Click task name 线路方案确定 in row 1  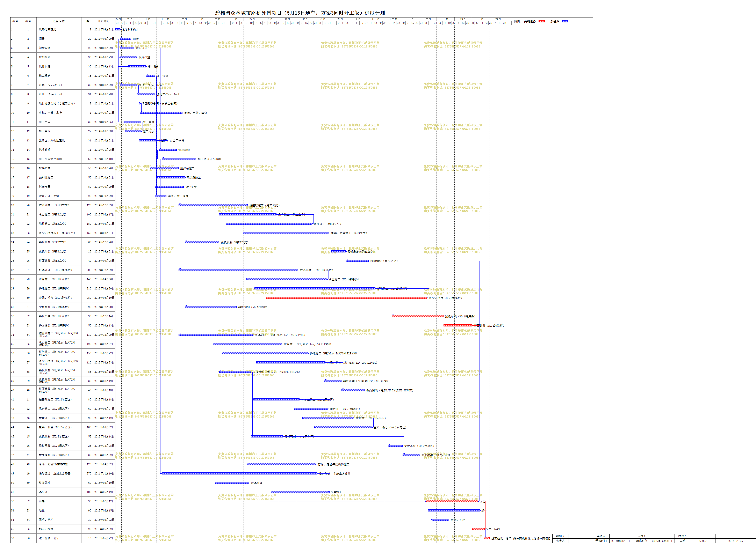click(x=48, y=29)
